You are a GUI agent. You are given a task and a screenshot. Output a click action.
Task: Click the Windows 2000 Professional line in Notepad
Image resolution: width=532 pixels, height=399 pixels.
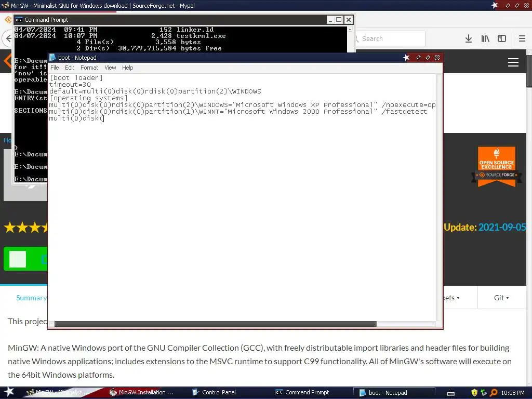[x=238, y=111]
